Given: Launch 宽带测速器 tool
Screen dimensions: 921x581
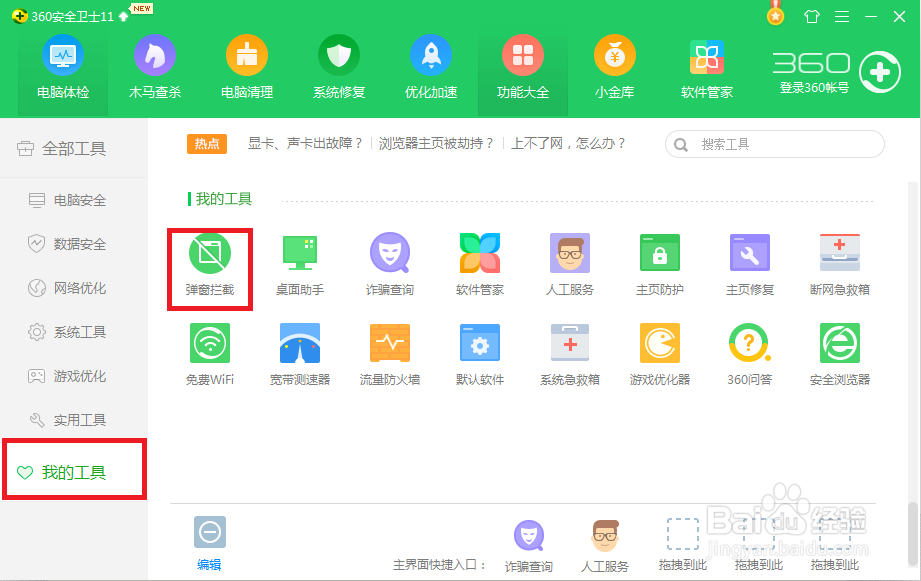Looking at the screenshot, I should click(x=300, y=355).
